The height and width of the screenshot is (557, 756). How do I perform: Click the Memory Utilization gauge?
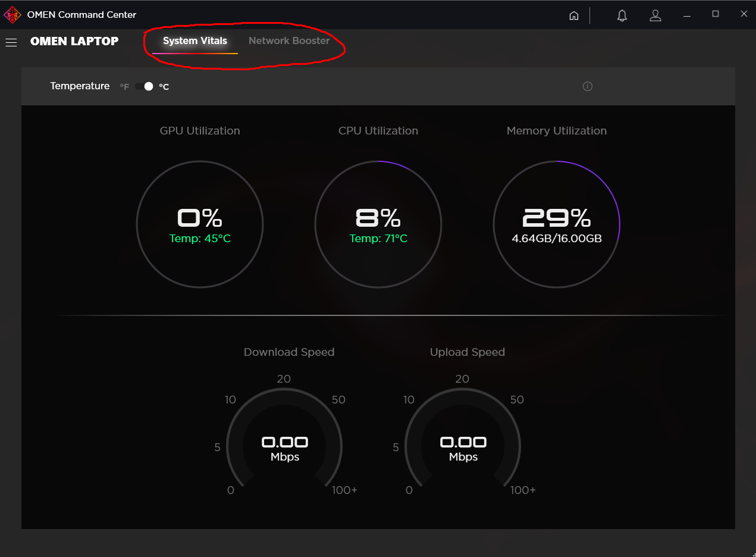click(557, 224)
